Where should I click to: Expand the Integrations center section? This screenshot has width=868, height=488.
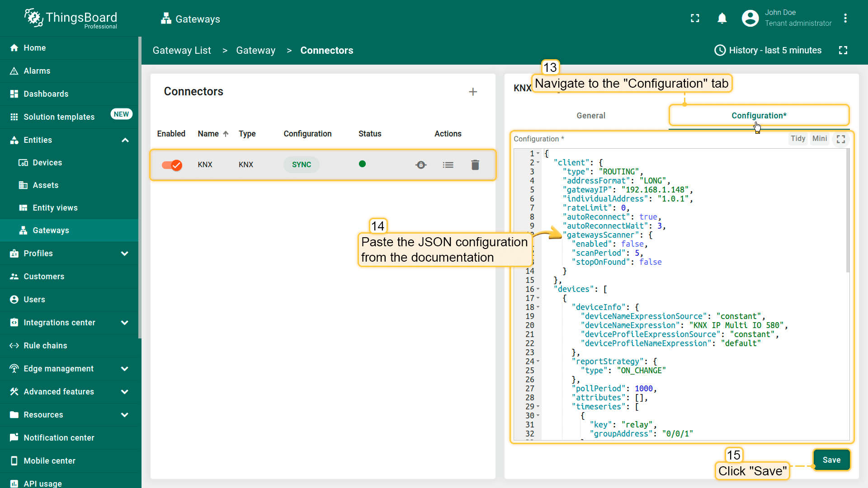coord(125,323)
